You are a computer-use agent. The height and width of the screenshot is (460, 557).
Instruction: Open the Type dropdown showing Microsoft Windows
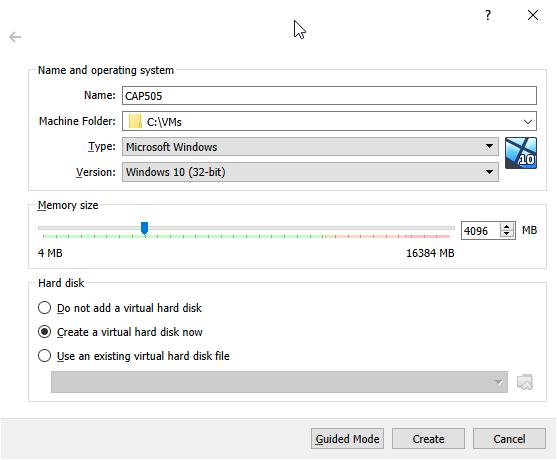[310, 146]
